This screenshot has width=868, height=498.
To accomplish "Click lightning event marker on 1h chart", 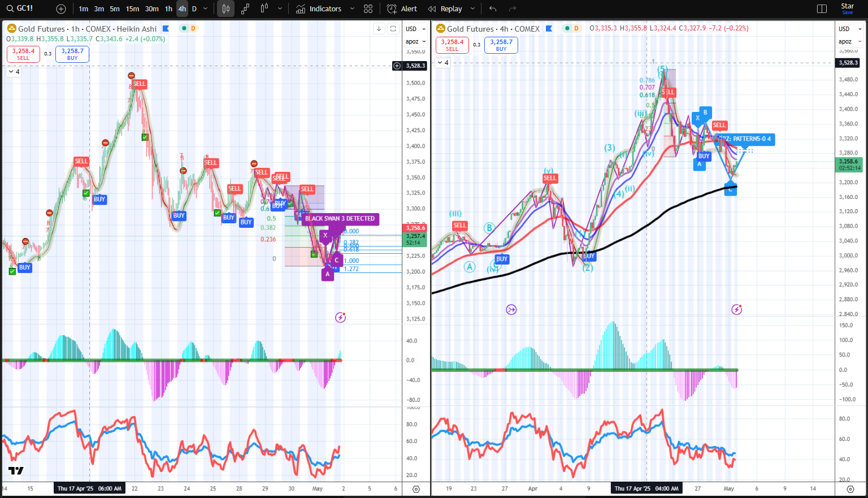I will [x=340, y=317].
